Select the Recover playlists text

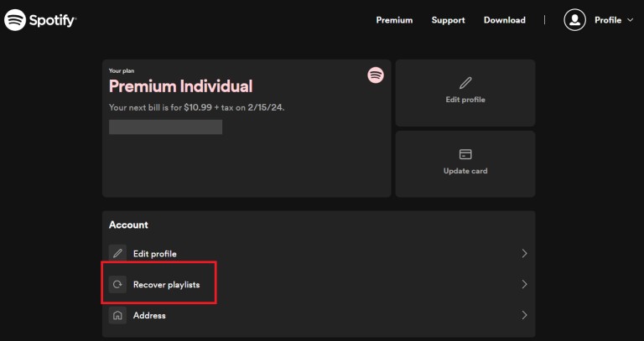click(x=166, y=285)
